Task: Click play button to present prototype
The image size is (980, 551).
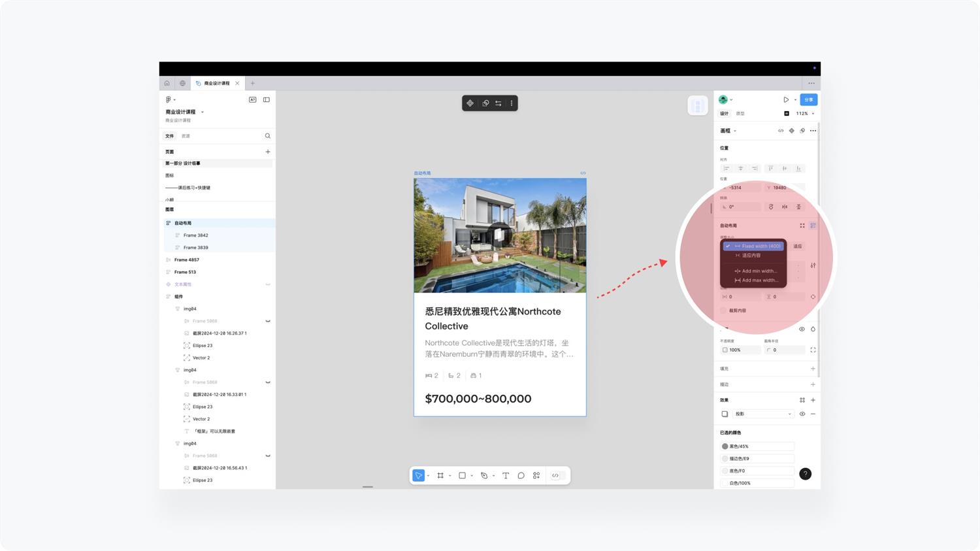Action: tap(785, 100)
